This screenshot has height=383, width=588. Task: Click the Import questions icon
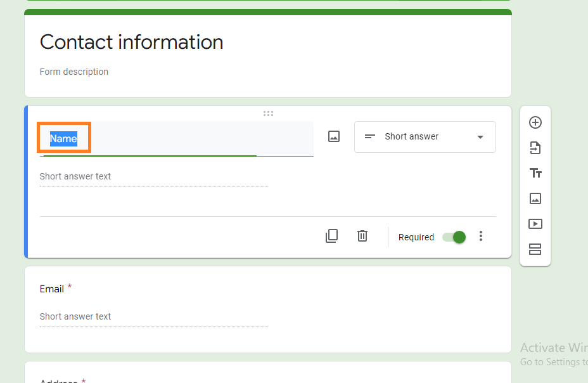coord(535,148)
